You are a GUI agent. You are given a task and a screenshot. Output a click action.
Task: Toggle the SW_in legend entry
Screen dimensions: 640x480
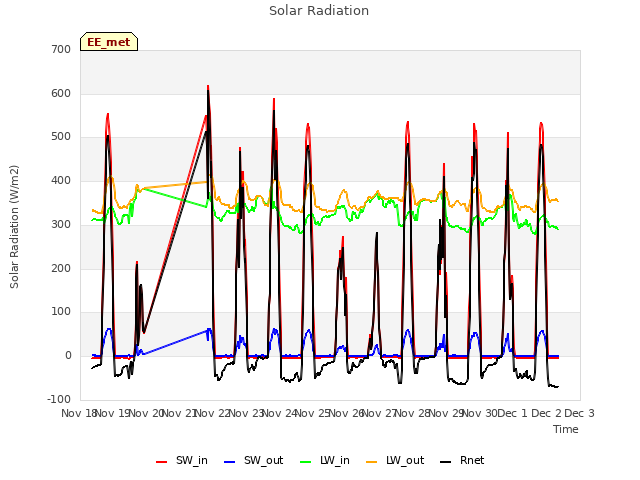tap(182, 460)
